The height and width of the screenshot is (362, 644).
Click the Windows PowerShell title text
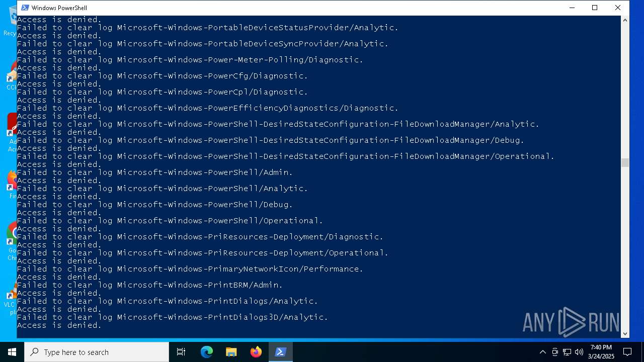59,8
